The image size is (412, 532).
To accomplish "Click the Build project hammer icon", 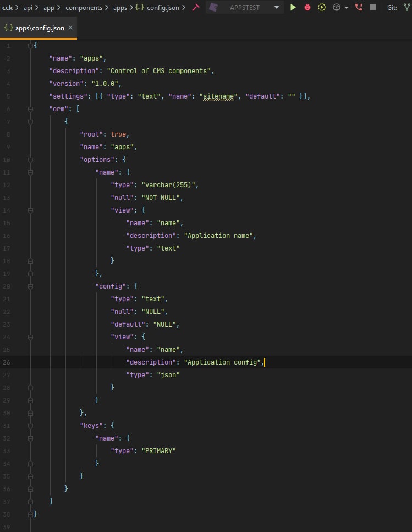I will click(196, 7).
